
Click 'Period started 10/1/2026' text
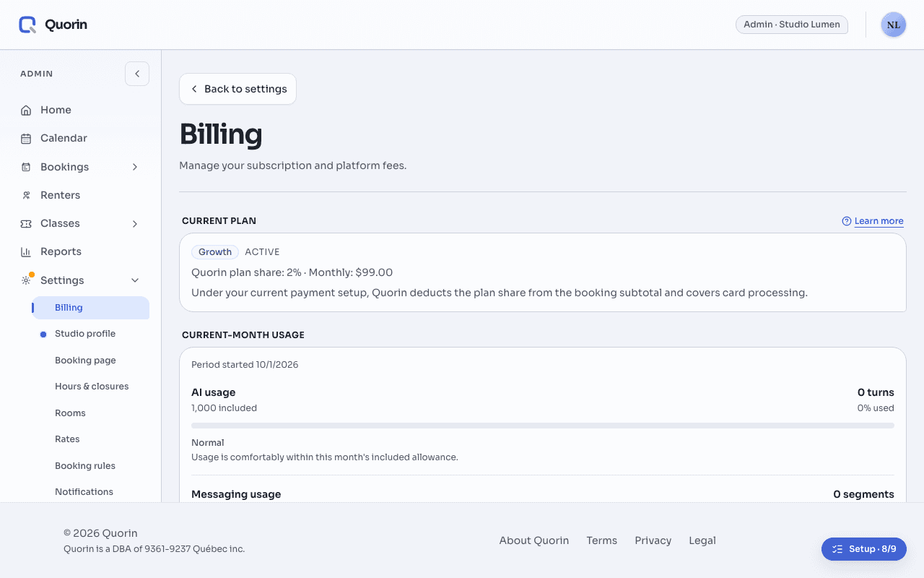pos(245,365)
